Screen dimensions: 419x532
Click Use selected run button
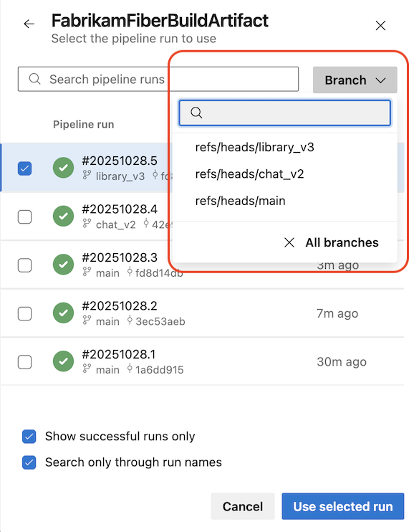(x=343, y=506)
